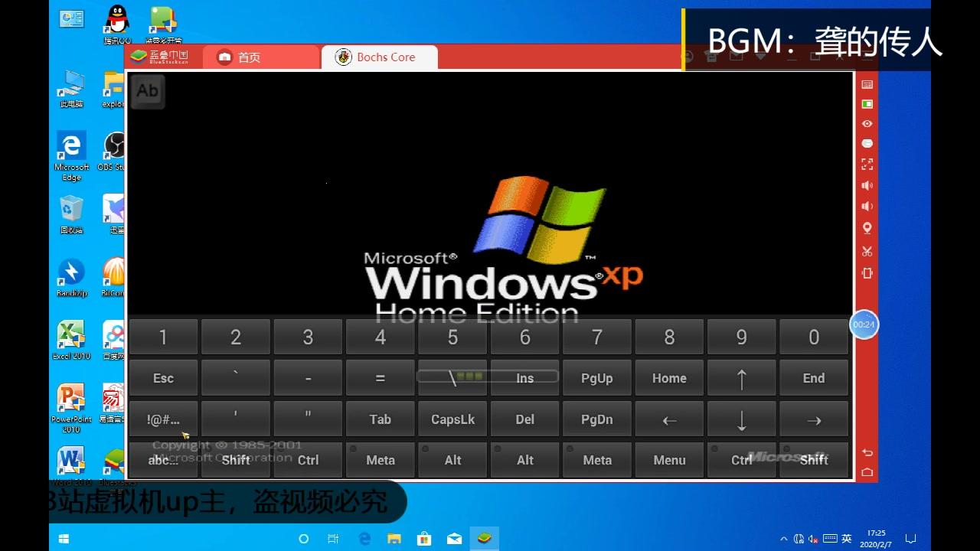The height and width of the screenshot is (551, 980).
Task: Open File Explorer from taskbar
Action: tap(394, 539)
